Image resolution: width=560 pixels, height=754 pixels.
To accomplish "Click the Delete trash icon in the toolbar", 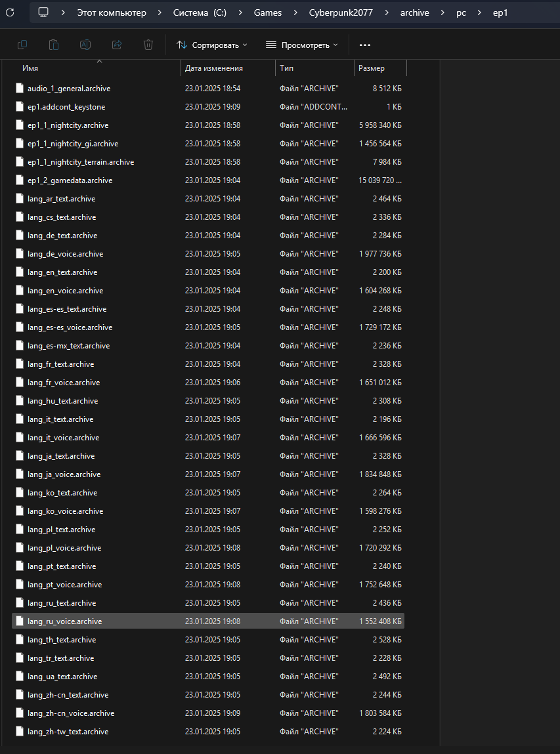I will coord(148,45).
